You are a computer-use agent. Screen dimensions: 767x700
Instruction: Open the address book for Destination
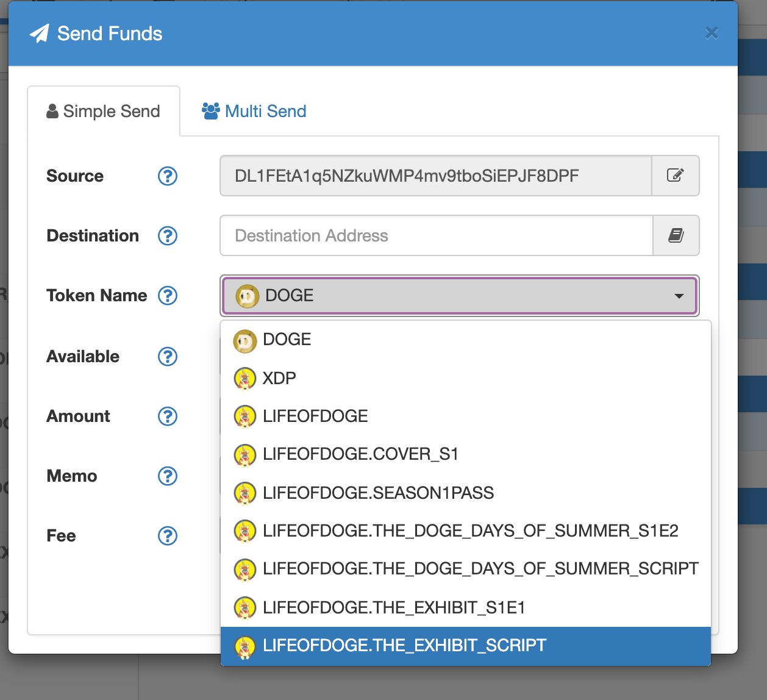coord(676,235)
